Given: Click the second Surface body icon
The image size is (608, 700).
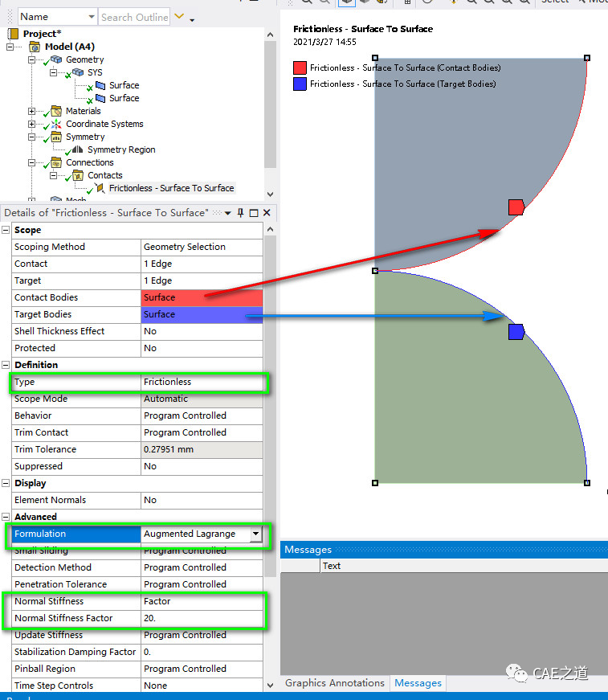Looking at the screenshot, I should (100, 98).
